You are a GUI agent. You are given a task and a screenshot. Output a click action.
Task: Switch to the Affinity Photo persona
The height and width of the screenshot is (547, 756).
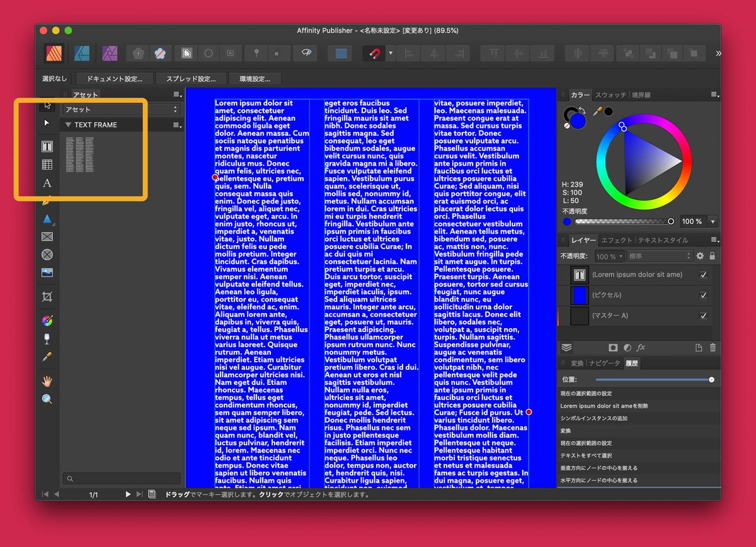pyautogui.click(x=110, y=53)
